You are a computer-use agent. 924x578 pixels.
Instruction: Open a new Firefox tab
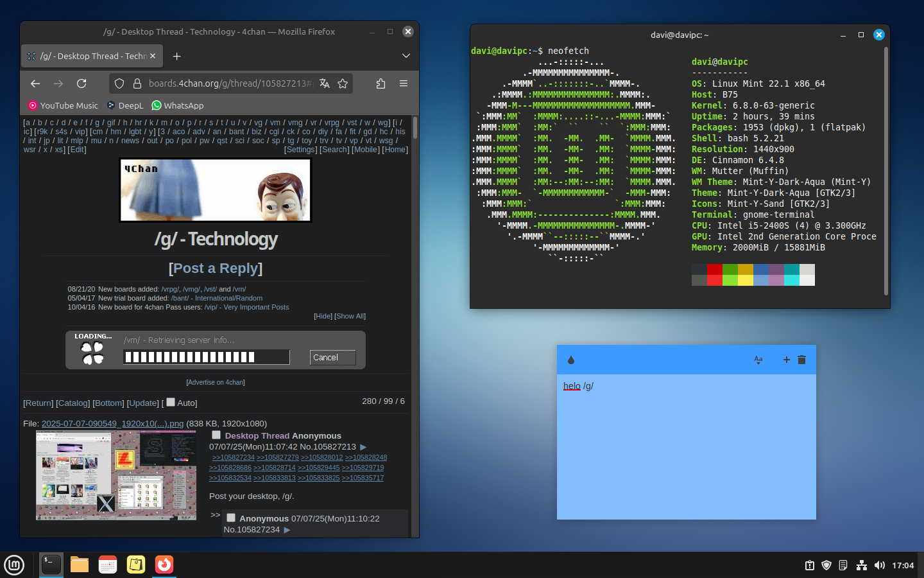177,57
